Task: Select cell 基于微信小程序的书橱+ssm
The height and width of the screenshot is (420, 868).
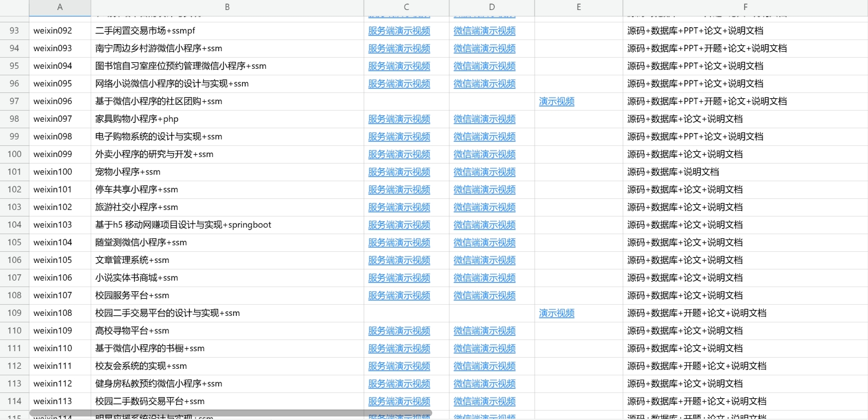Action: (227, 348)
